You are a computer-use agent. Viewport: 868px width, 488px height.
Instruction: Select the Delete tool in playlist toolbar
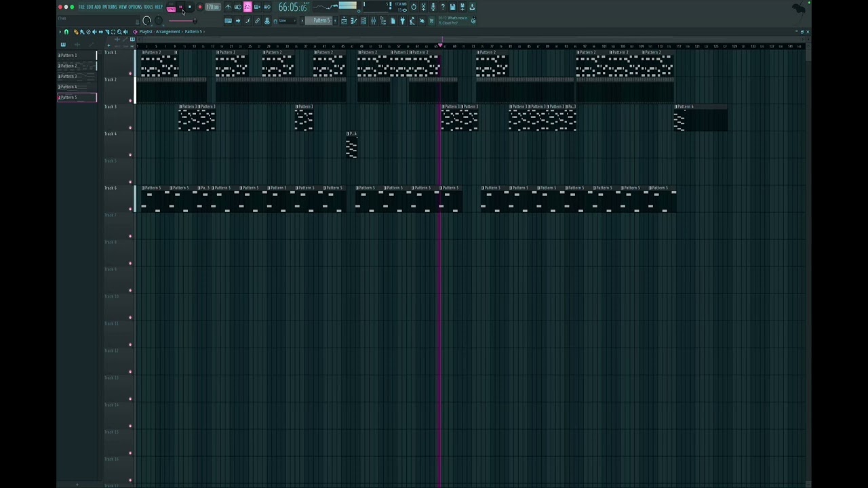[x=88, y=32]
